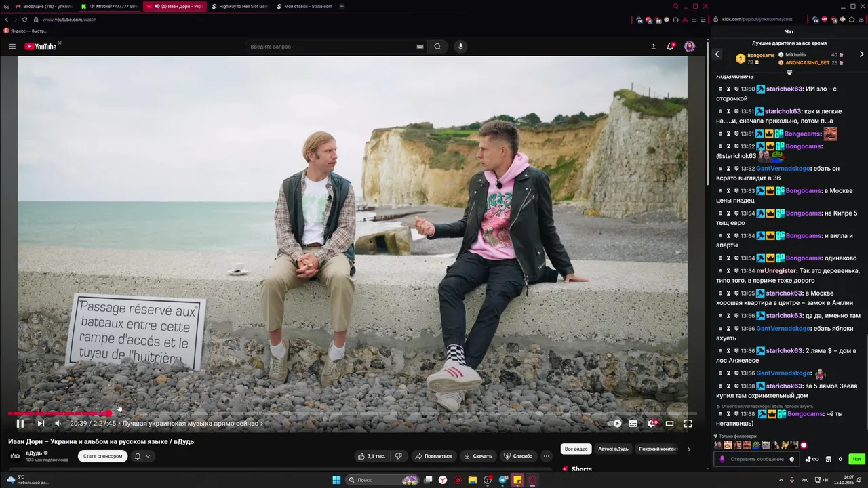Open the 'Яндекс — быстр...' bookmark
The width and height of the screenshot is (868, 488).
[26, 30]
